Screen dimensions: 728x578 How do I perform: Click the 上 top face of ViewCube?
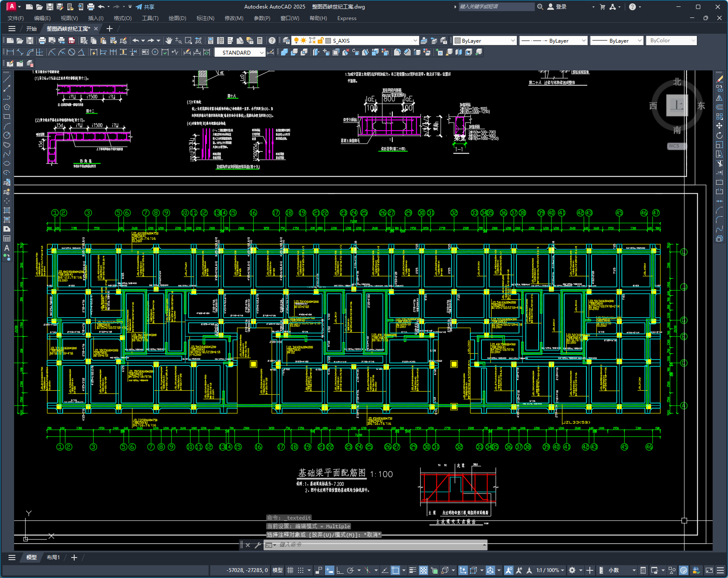click(677, 105)
